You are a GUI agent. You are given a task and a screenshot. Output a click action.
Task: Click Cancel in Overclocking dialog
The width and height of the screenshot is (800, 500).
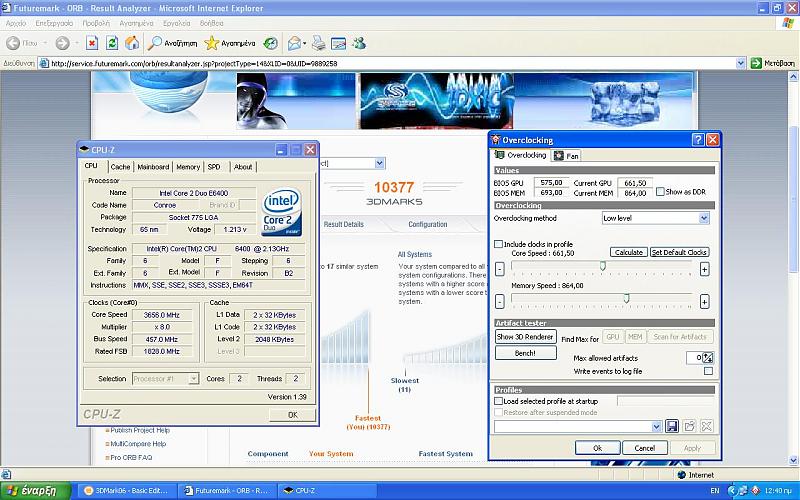point(644,448)
